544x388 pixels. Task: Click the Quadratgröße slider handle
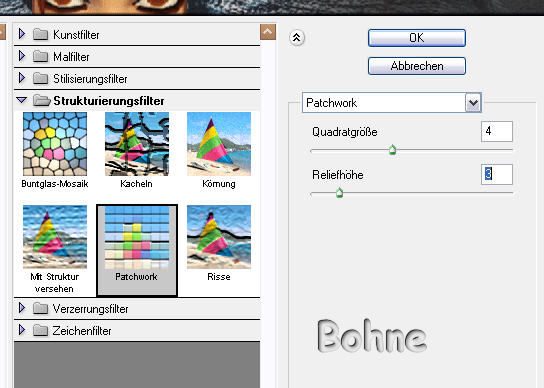392,150
